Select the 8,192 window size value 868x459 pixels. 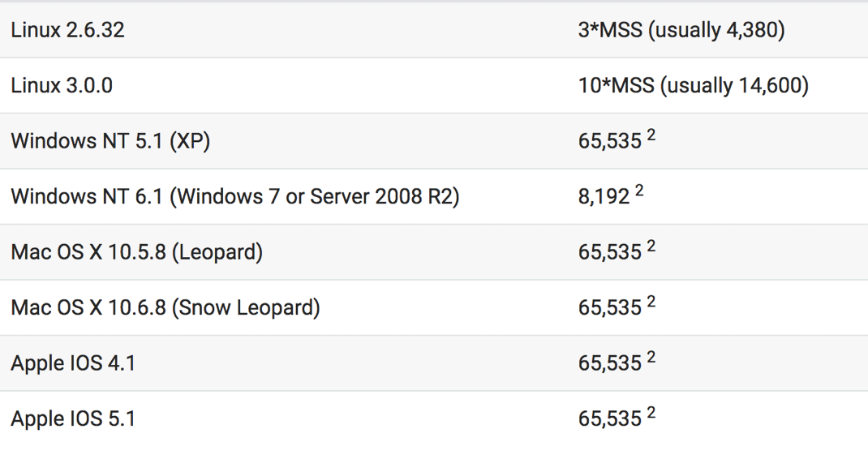pos(604,196)
